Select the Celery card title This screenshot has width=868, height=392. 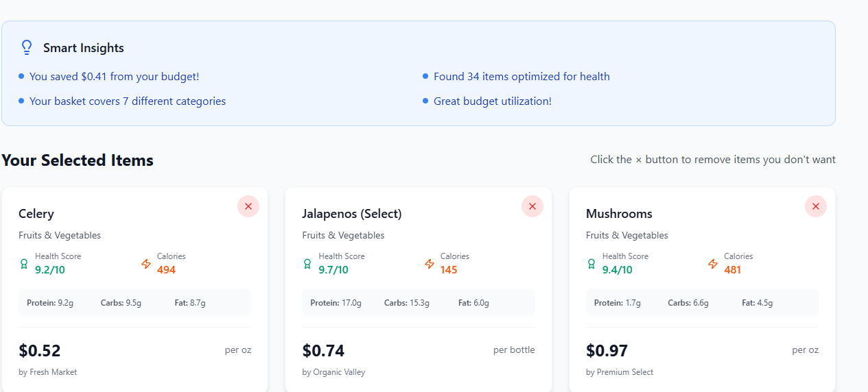pyautogui.click(x=36, y=214)
